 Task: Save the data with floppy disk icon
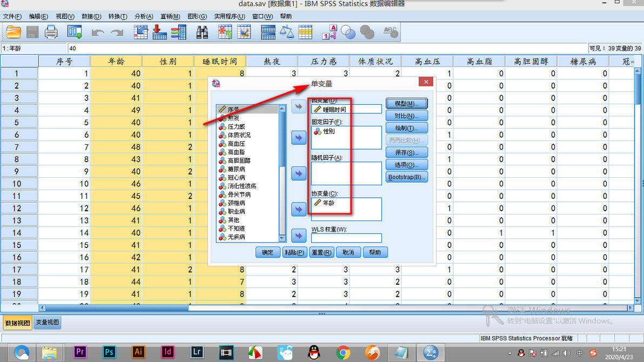click(32, 32)
